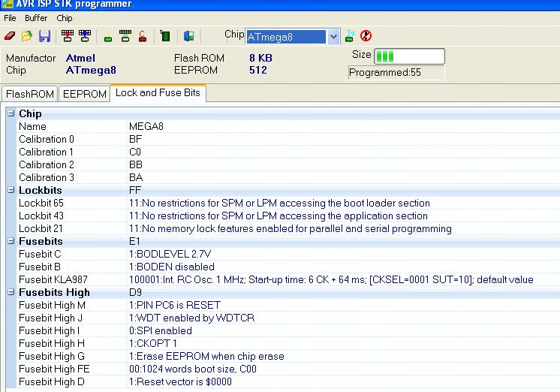This screenshot has width=560, height=392.
Task: Switch to the FlashROM tab
Action: pos(29,94)
